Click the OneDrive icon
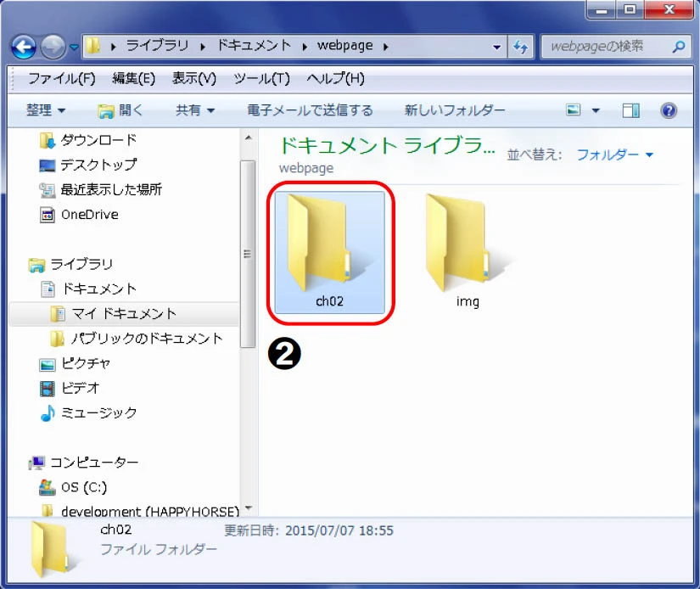The width and height of the screenshot is (700, 589). point(47,215)
